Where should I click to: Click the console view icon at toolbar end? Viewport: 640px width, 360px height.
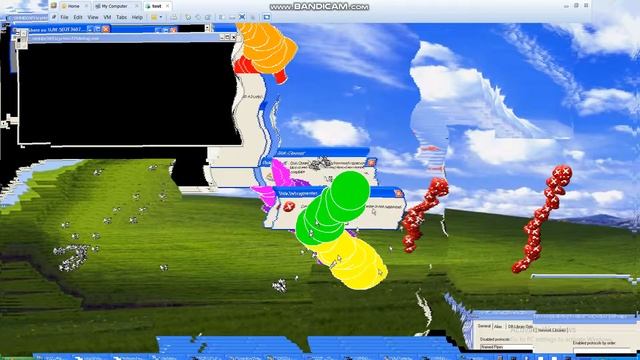click(267, 17)
